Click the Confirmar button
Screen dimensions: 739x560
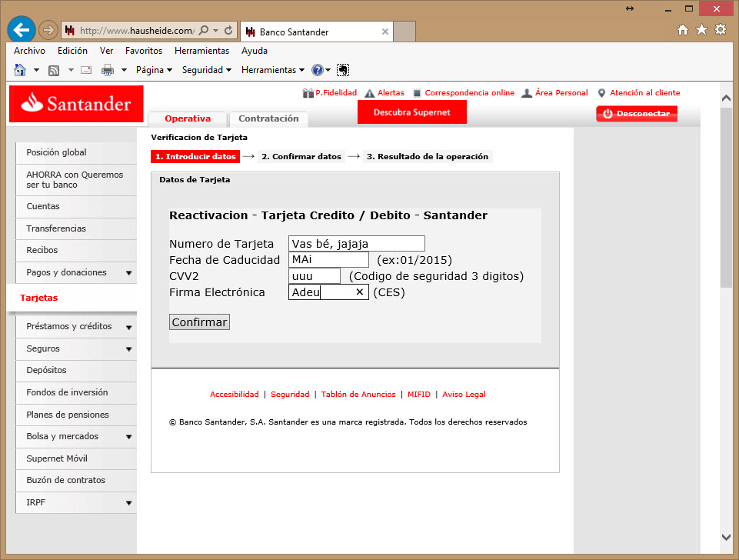click(199, 322)
